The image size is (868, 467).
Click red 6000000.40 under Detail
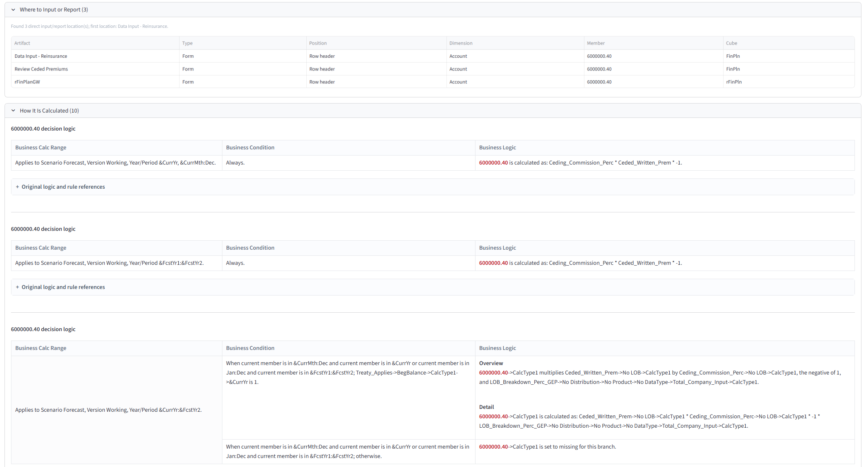coord(493,416)
